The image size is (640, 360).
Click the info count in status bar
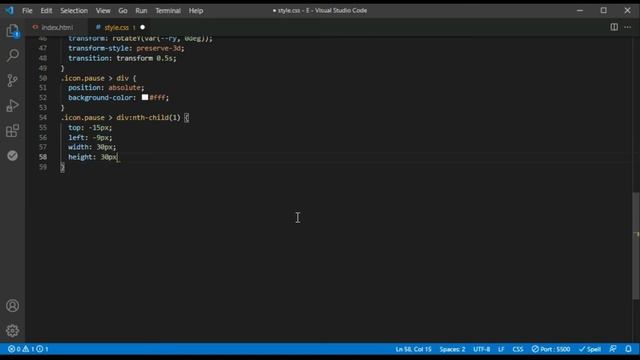click(42, 349)
